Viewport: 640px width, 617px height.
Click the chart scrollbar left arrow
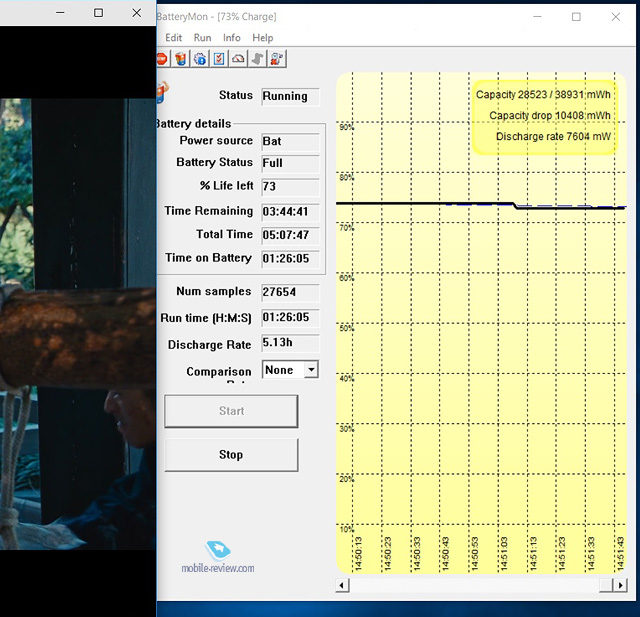pyautogui.click(x=343, y=584)
